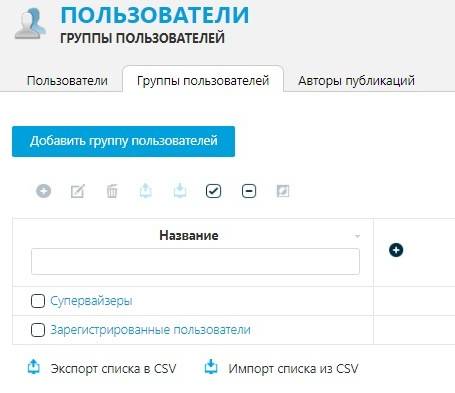Click the users avatar icon in header
This screenshot has height=393, width=455.
(30, 24)
